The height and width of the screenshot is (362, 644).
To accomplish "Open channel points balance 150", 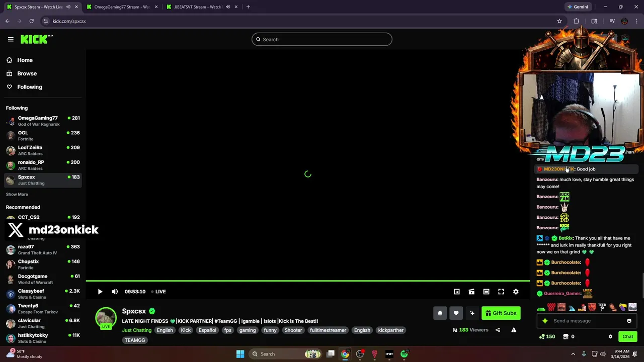I will click(x=547, y=337).
